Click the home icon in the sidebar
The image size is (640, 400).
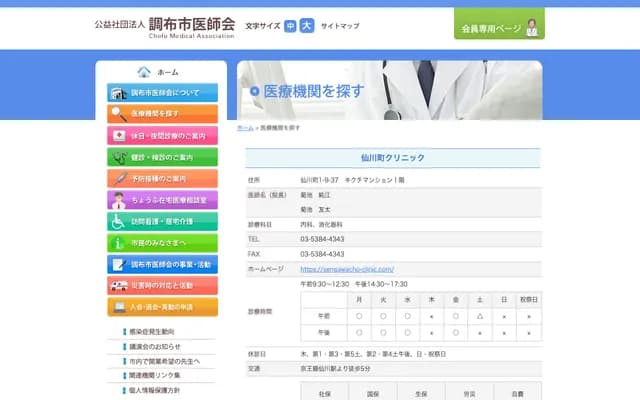tap(145, 72)
